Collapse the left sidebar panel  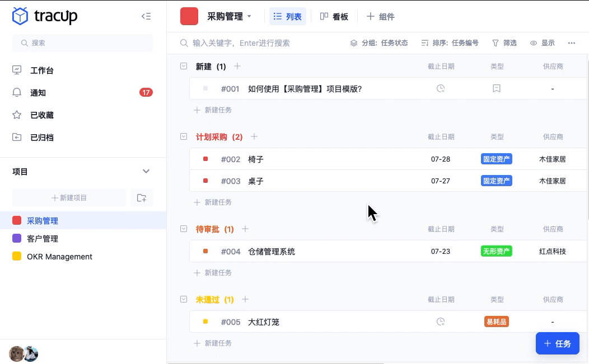146,16
